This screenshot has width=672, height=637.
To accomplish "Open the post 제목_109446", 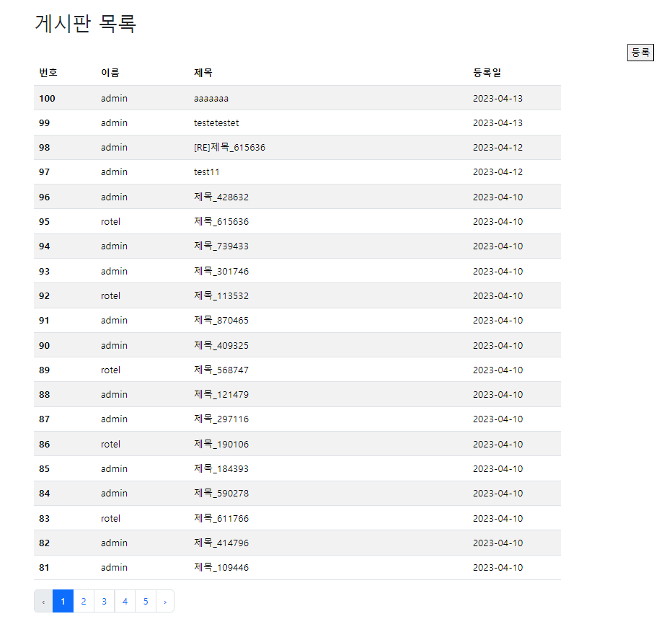I will pos(221,567).
